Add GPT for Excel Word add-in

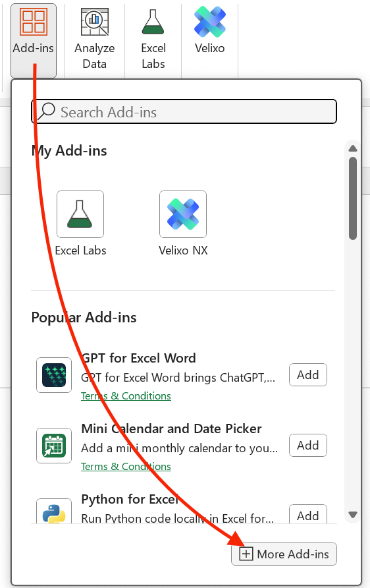click(x=308, y=374)
